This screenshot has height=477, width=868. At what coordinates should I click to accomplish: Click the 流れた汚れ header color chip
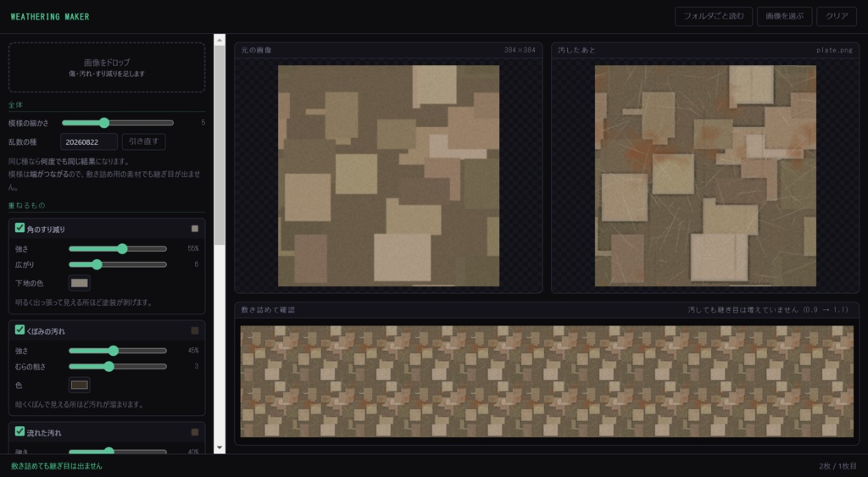195,432
